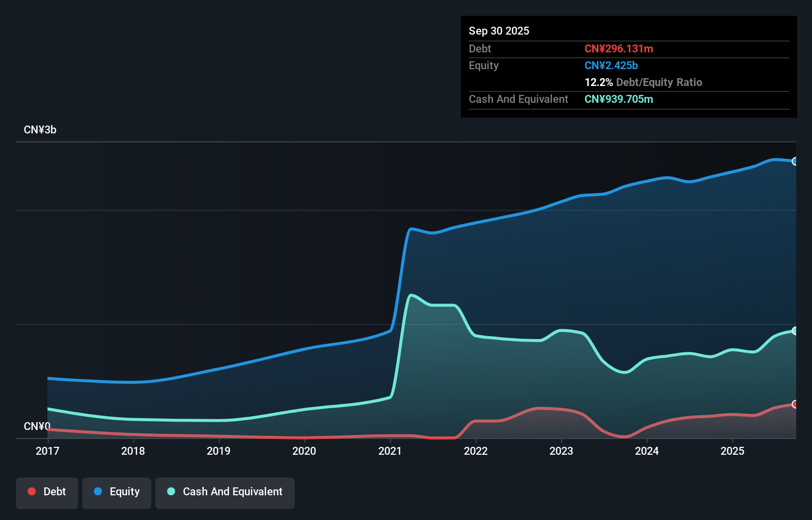Click the CN¥939.705m cash value
812x520 pixels.
619,99
